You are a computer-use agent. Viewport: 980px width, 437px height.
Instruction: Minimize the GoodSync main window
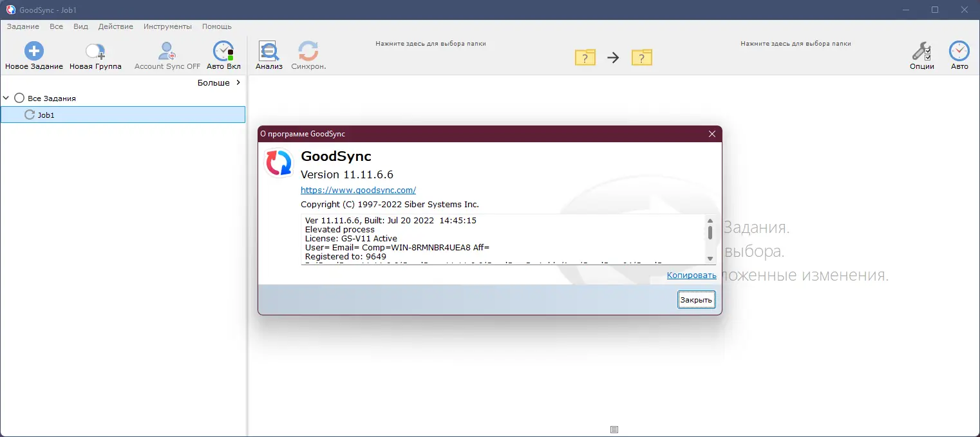point(905,10)
